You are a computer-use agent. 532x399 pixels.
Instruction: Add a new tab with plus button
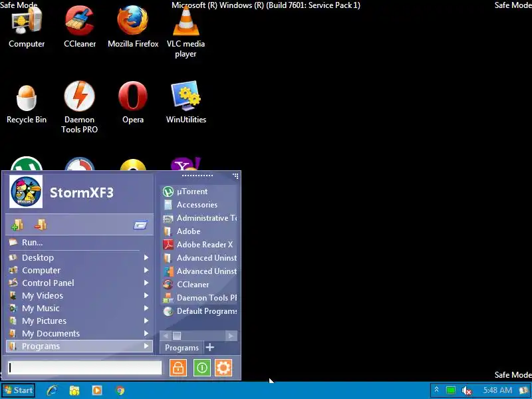pos(210,347)
